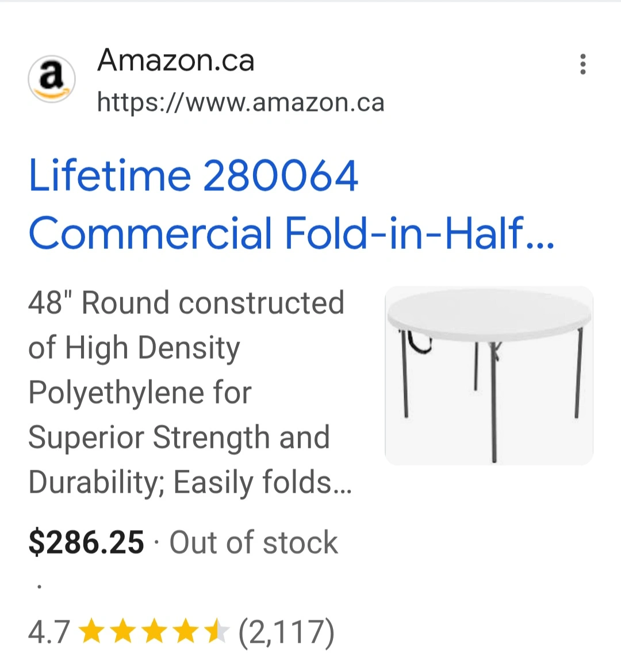Click the Amazon.ca site name
621x672 pixels.
tap(176, 60)
